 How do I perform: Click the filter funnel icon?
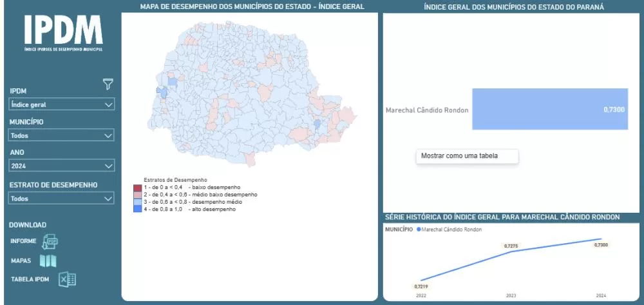(108, 84)
